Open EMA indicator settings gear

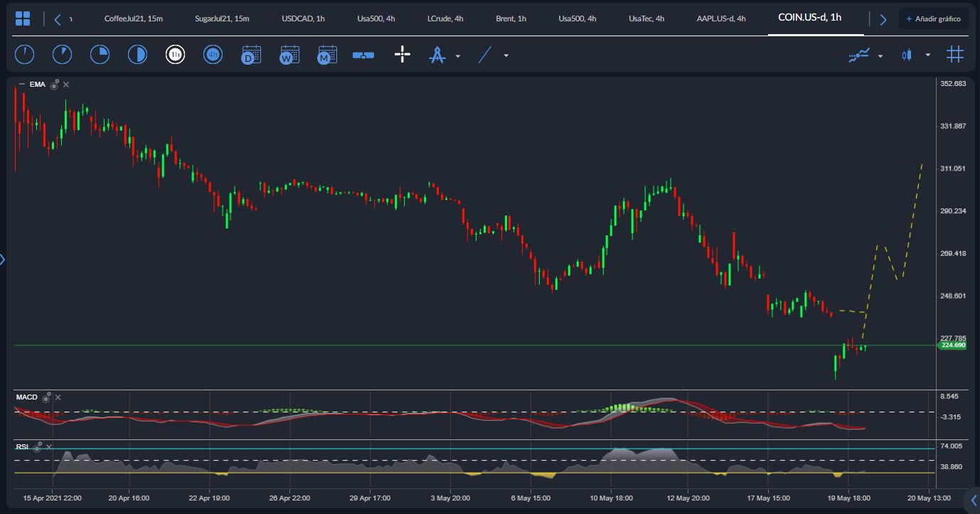pos(54,84)
